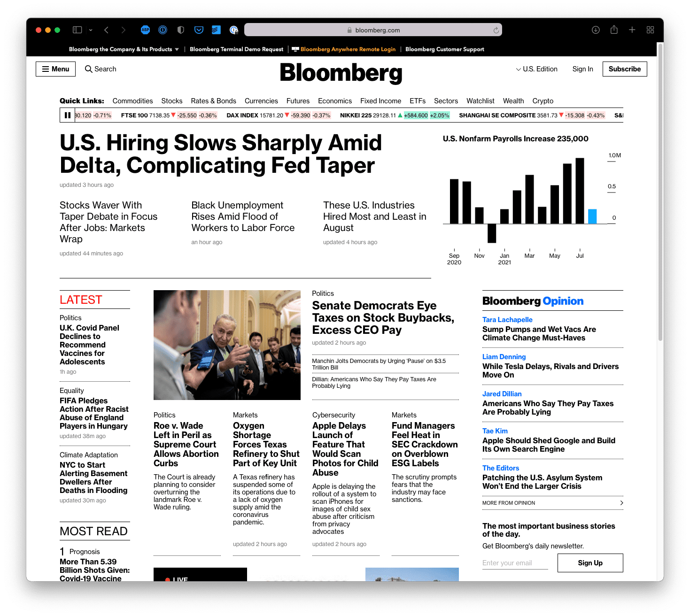Open the U.K. Covid Panel story
Viewport: 690px width, 616px height.
coord(89,345)
